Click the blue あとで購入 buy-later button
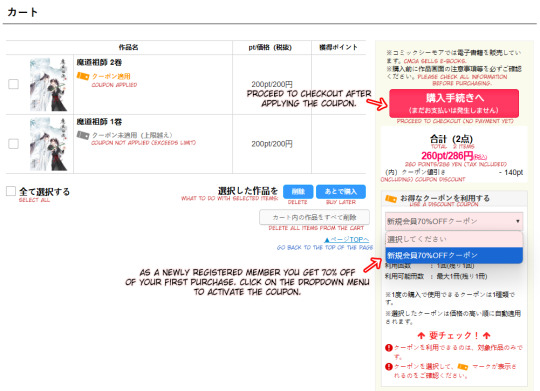 341,192
